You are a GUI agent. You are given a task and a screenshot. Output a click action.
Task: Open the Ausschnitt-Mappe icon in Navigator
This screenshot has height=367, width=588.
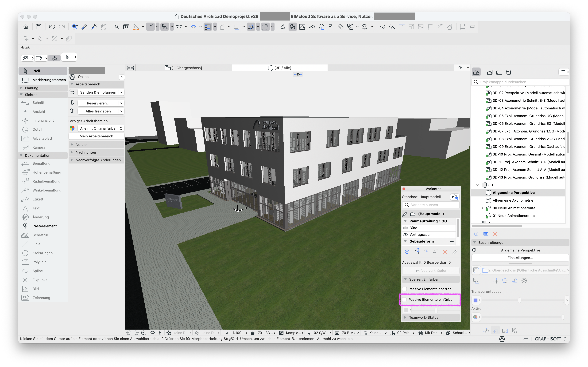pos(490,72)
